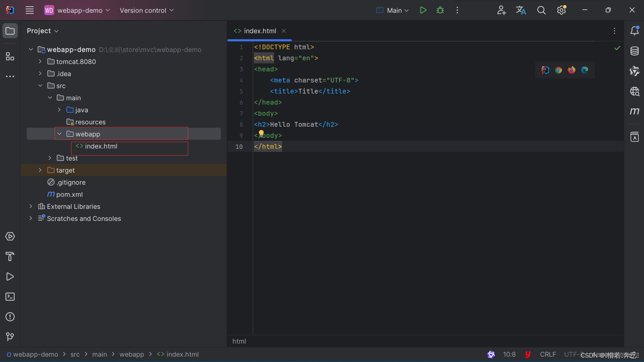Click the CRLF line separator in the status bar

tap(548, 354)
